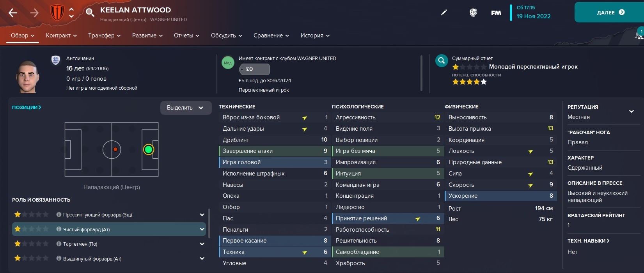Click the pencil edit icon

tap(444, 12)
